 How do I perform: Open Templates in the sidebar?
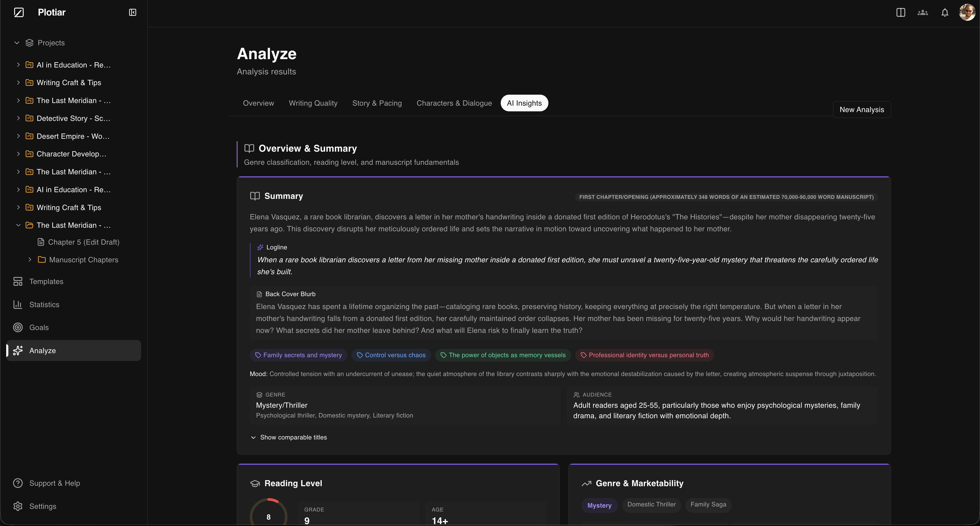(x=74, y=281)
